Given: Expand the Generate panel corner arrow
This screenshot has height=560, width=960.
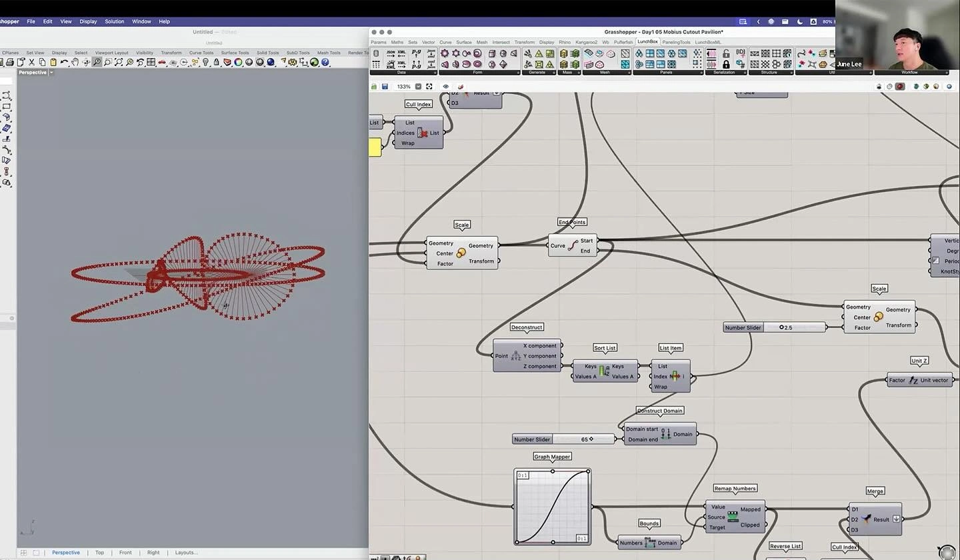Looking at the screenshot, I should (x=555, y=73).
